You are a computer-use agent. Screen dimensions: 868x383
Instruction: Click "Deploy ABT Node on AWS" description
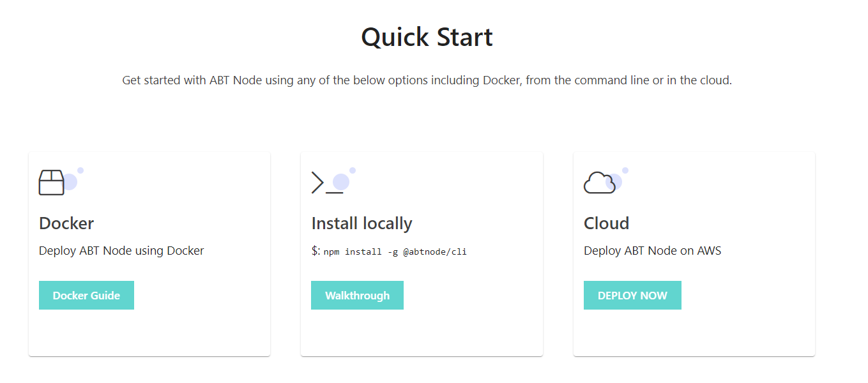[652, 251]
